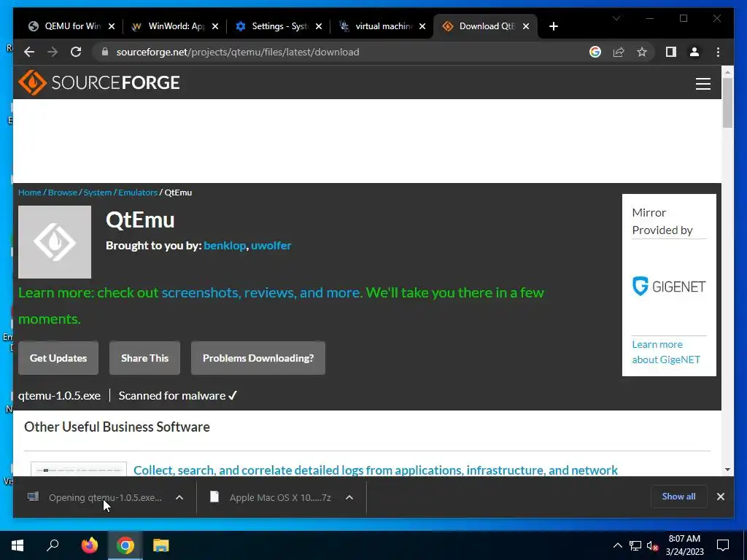
Task: Click the Get Updates button
Action: 58,358
